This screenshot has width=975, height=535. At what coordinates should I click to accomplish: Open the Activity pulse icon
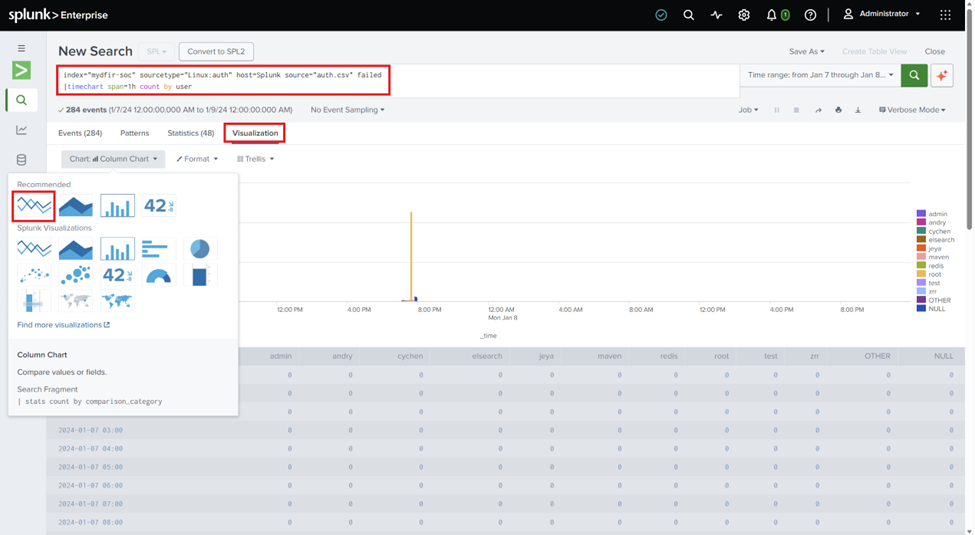coord(716,15)
